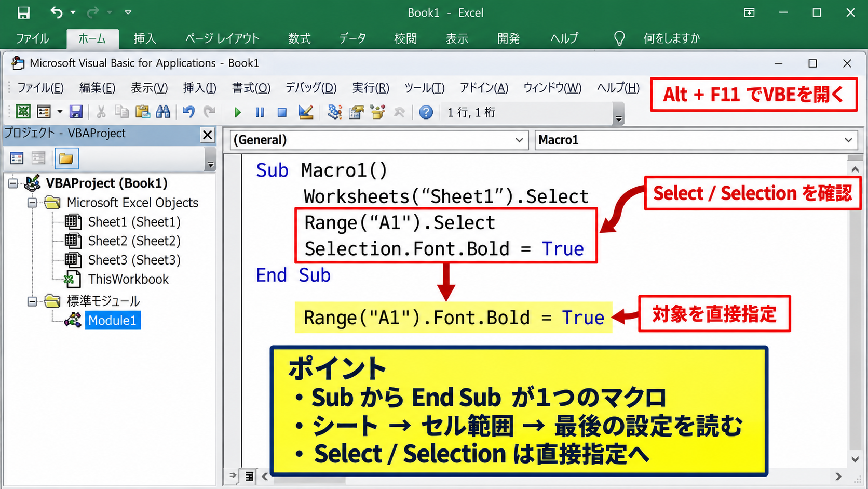Screen dimensions: 868x489
Task: Collapse the 標準モジュール folder
Action: point(32,301)
